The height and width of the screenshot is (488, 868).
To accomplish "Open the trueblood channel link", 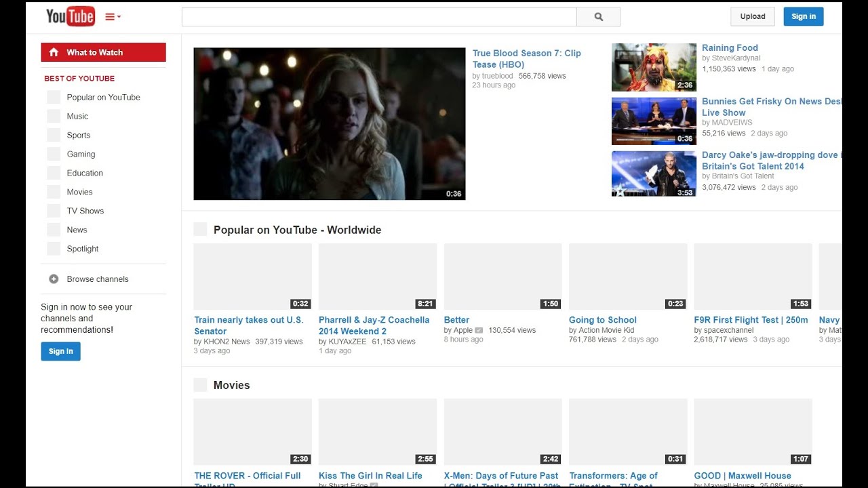I will coord(497,76).
